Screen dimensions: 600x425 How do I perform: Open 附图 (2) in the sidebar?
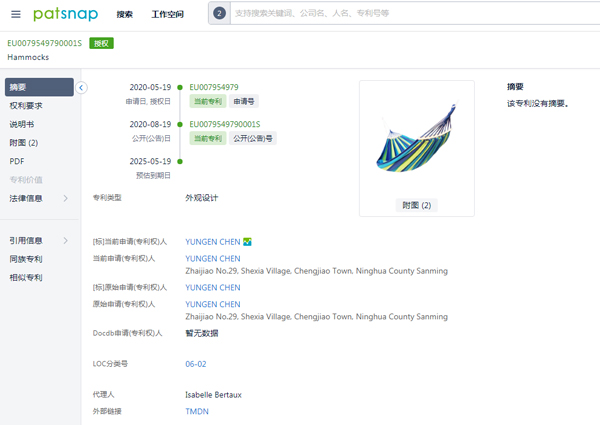[x=23, y=143]
